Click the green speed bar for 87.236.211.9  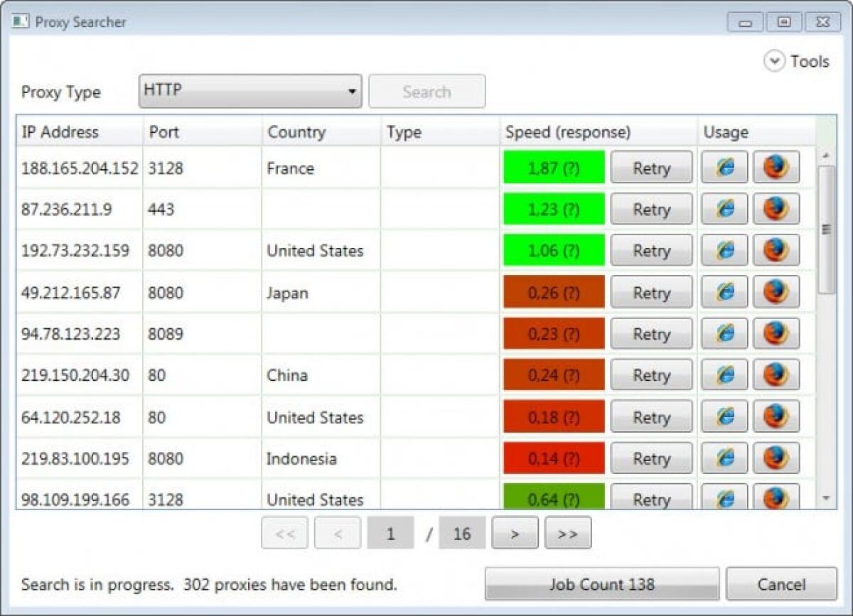(x=554, y=209)
